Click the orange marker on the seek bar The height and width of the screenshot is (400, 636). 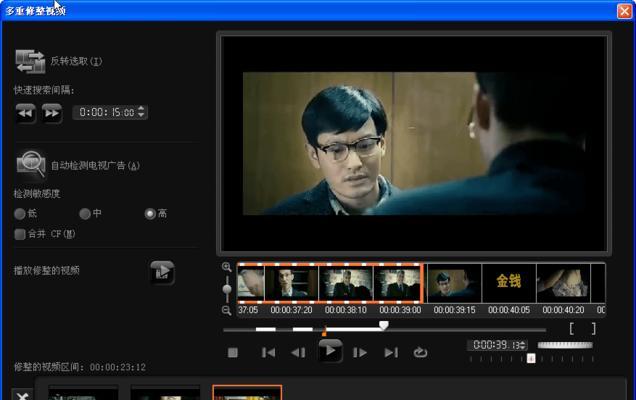click(324, 333)
